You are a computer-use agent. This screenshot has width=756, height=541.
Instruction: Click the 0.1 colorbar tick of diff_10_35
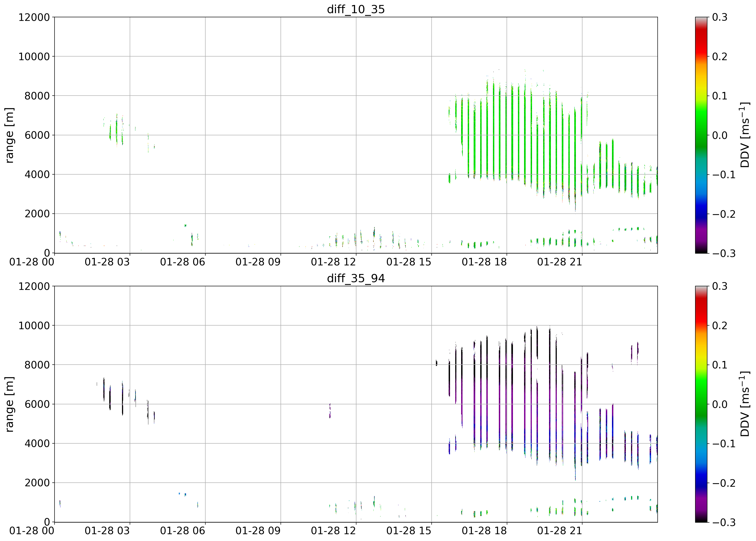click(720, 96)
